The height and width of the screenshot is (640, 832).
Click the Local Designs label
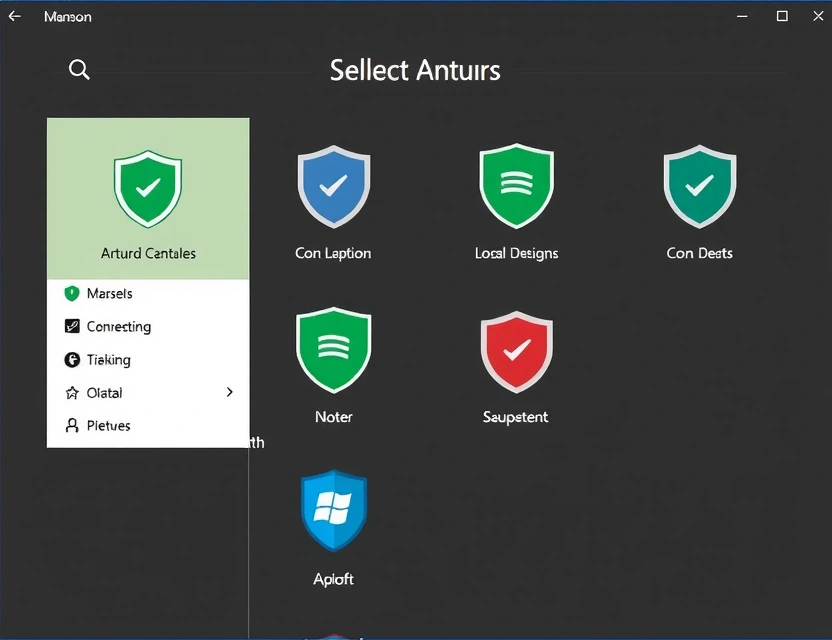click(x=516, y=254)
